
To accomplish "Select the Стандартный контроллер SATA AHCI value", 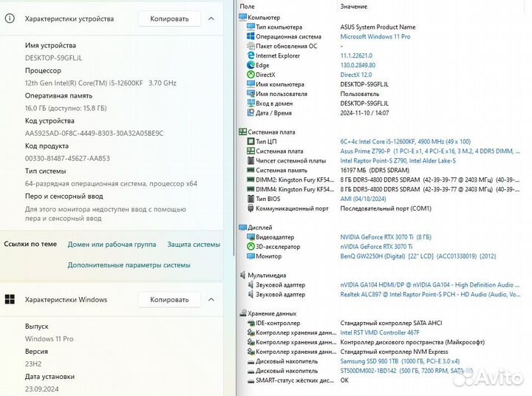I will click(391, 323).
